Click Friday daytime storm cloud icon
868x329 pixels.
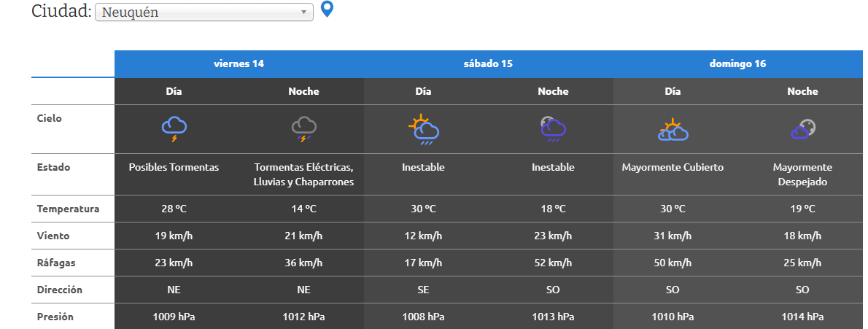click(174, 128)
